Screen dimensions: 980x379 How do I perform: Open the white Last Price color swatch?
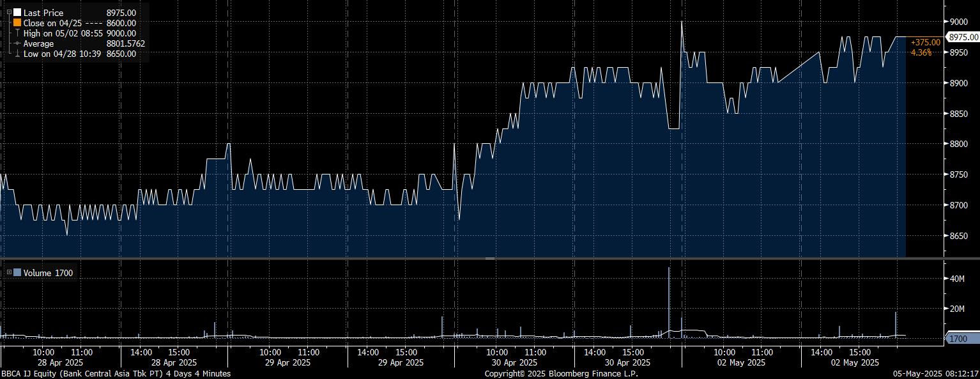pos(17,13)
